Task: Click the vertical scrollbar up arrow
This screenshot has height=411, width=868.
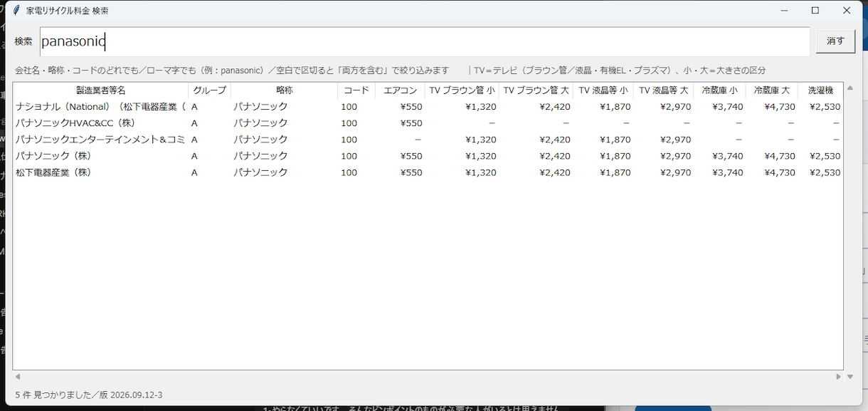Action: [x=850, y=89]
